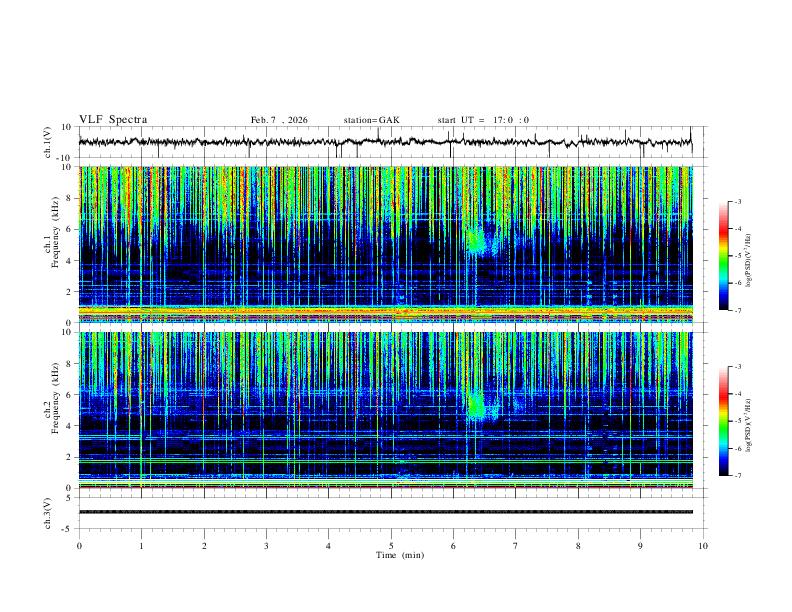Image resolution: width=792 pixels, height=612 pixels.
Task: Click the time axis tick label "6"
Action: tap(453, 546)
